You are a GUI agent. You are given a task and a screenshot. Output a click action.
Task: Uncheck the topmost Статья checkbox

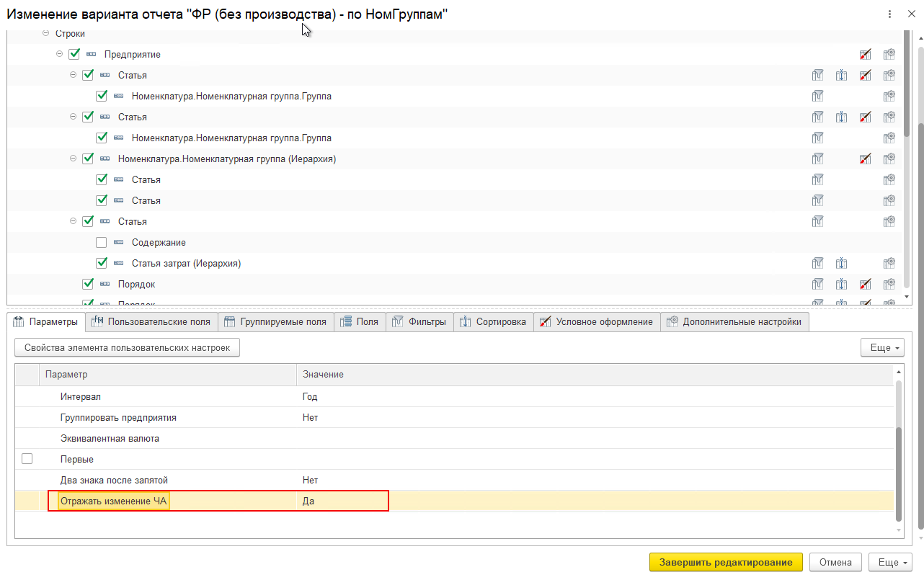tap(88, 75)
